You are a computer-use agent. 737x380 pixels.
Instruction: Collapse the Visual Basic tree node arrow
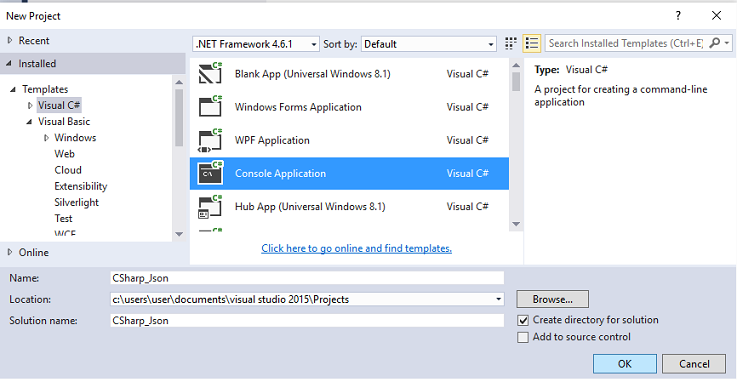pos(29,121)
